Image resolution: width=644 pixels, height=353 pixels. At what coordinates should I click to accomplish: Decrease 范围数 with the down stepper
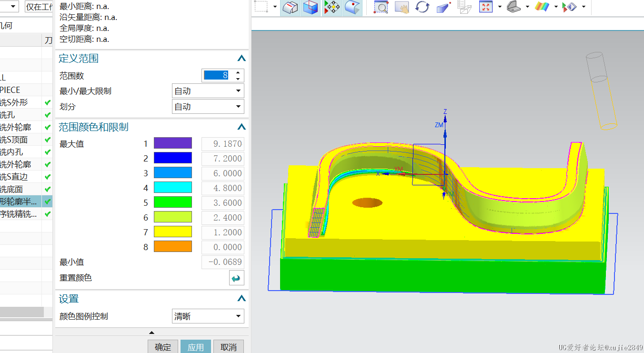pyautogui.click(x=238, y=79)
